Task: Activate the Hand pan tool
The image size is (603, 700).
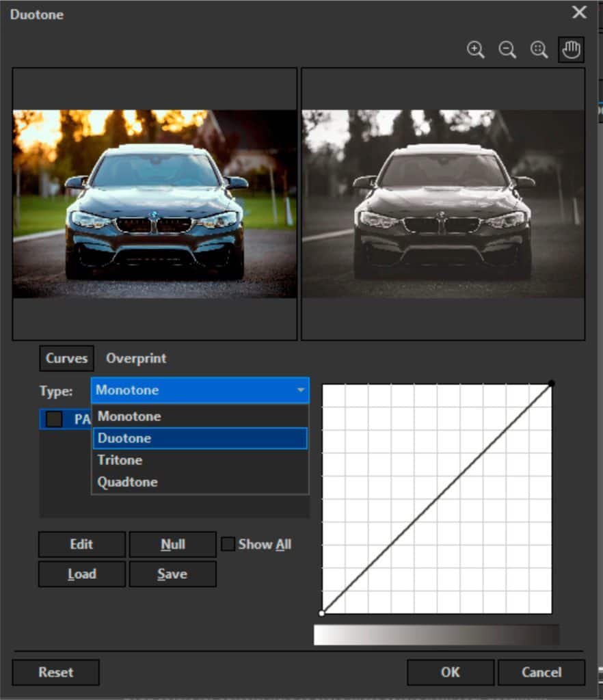Action: 570,49
